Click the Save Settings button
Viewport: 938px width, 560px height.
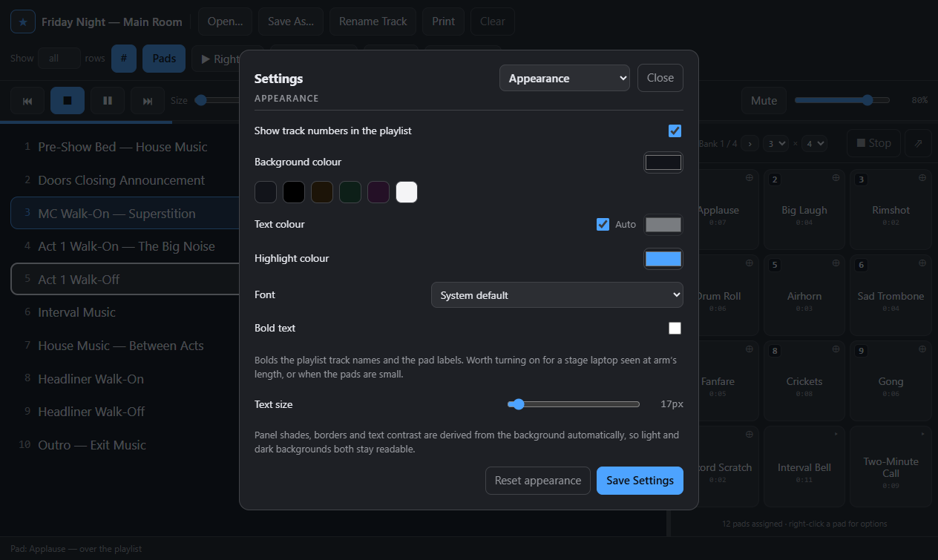pos(640,481)
